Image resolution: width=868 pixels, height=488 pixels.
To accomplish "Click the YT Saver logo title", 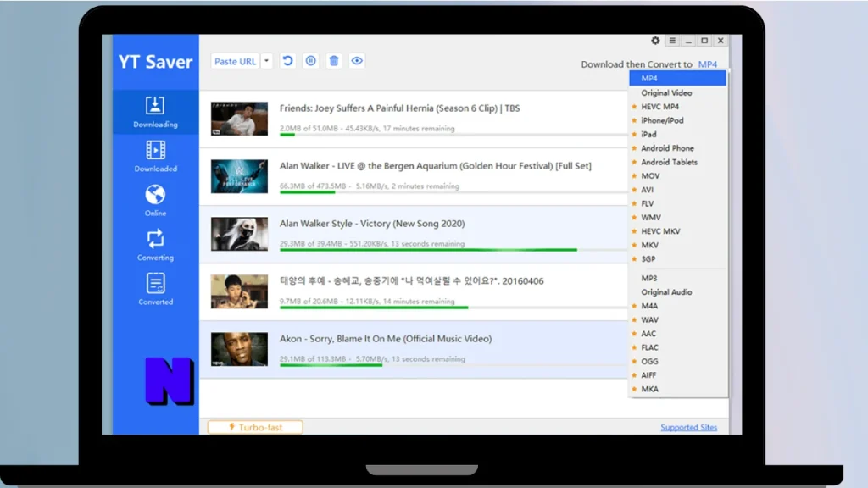I will click(x=156, y=61).
